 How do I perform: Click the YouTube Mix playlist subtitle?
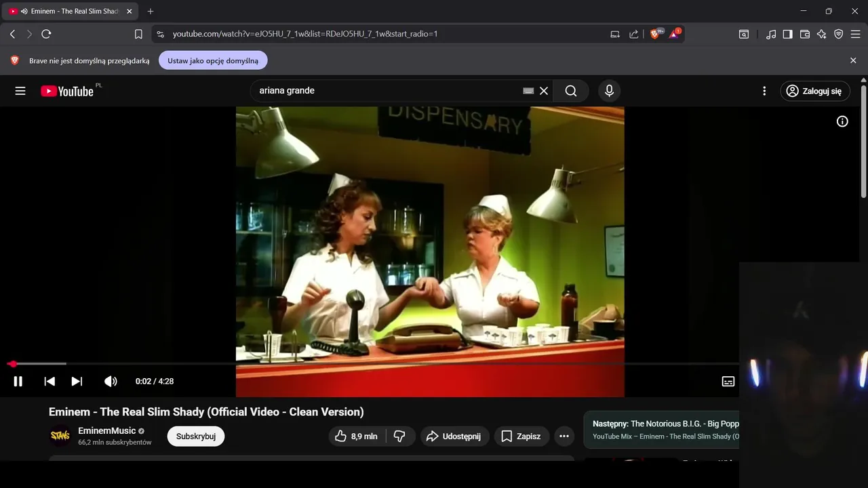click(x=666, y=436)
